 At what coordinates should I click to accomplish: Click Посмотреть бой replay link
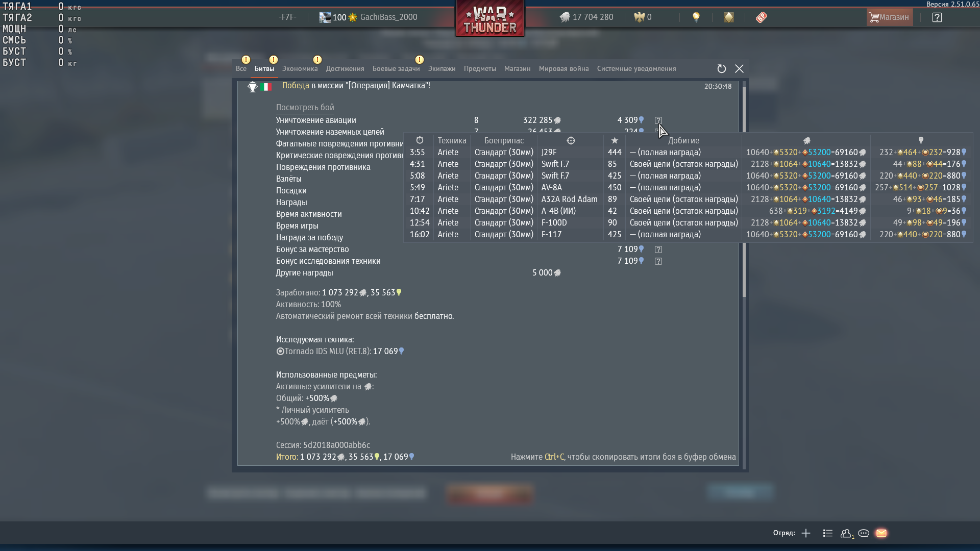(305, 108)
